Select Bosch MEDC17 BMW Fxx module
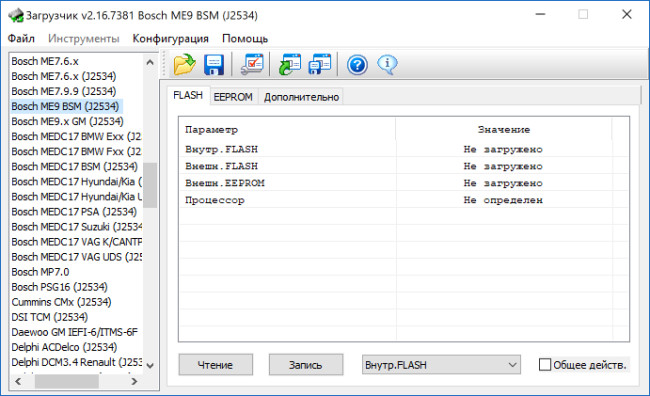The height and width of the screenshot is (396, 650). tap(76, 151)
